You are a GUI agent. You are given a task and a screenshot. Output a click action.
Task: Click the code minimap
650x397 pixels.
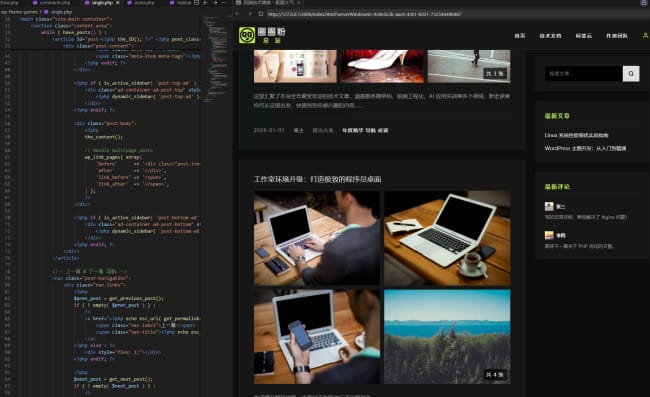(x=216, y=58)
